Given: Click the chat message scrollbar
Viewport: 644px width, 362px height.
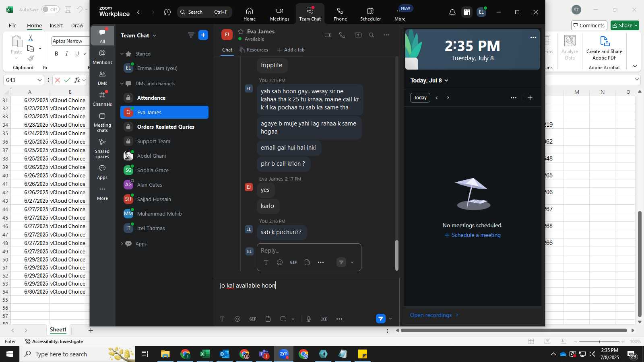Looking at the screenshot, I should pyautogui.click(x=397, y=255).
